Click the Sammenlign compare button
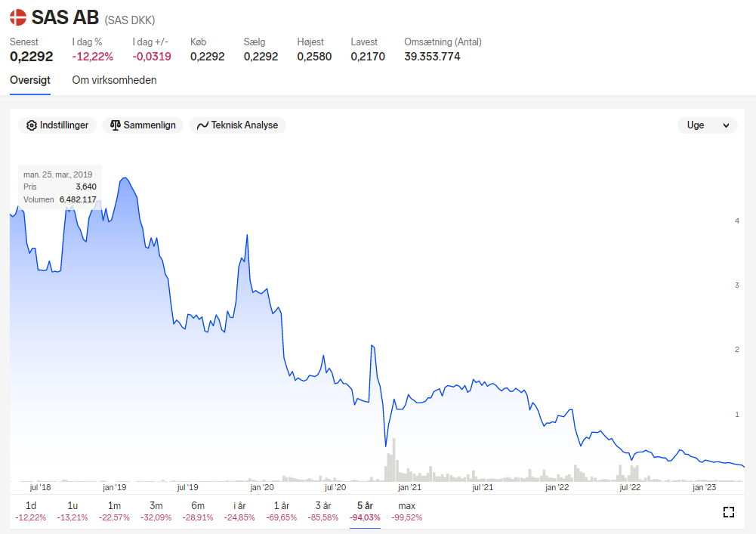The image size is (756, 534). [x=143, y=125]
